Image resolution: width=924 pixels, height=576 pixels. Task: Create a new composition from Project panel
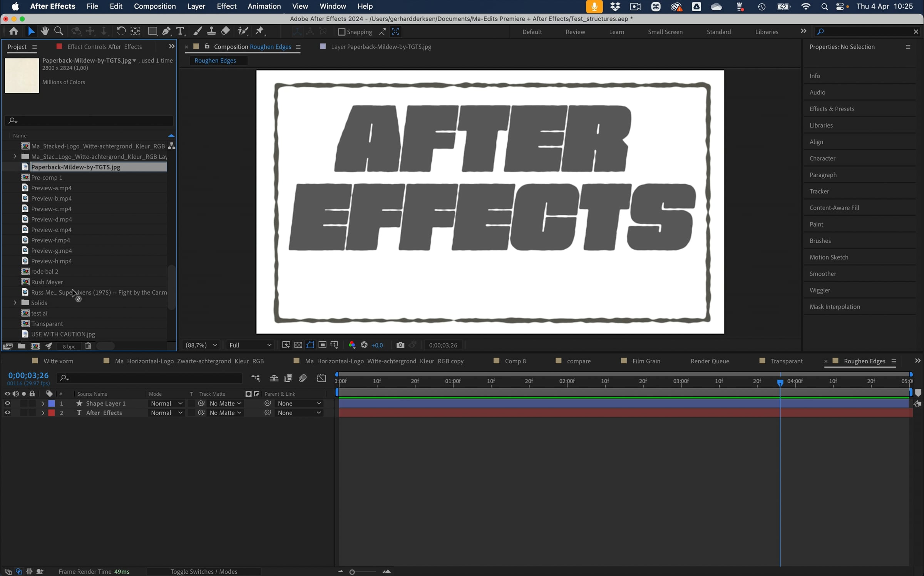35,346
